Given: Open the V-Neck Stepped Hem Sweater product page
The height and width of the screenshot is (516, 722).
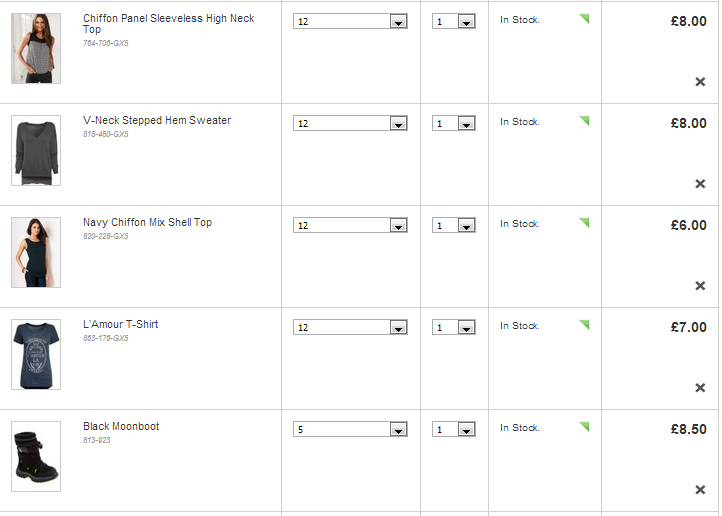Looking at the screenshot, I should [157, 120].
